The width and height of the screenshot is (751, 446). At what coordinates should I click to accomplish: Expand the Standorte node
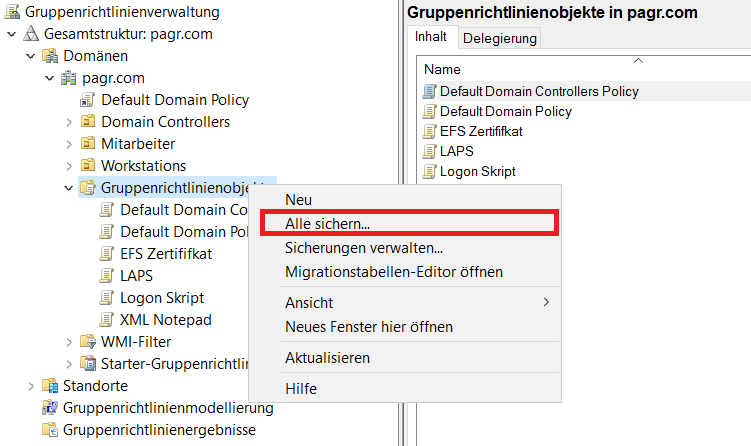click(x=30, y=386)
